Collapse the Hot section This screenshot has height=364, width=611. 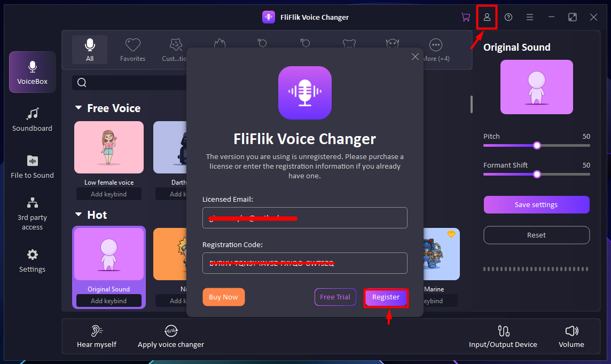point(79,215)
